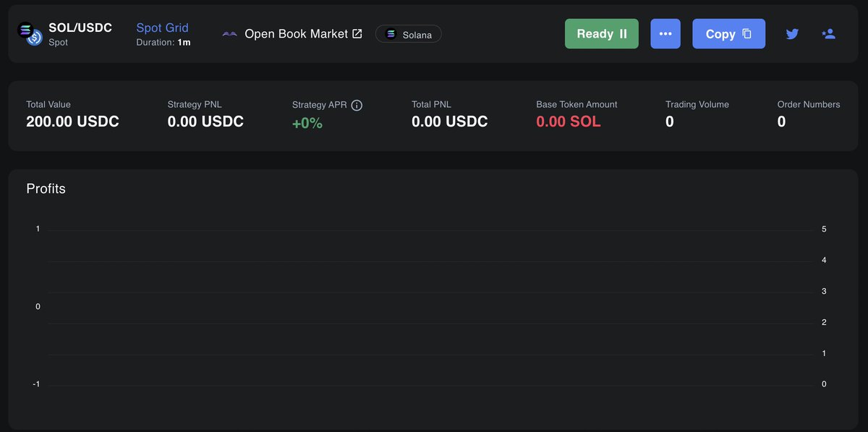Open the three-dots more options menu
The image size is (868, 432).
(x=665, y=34)
